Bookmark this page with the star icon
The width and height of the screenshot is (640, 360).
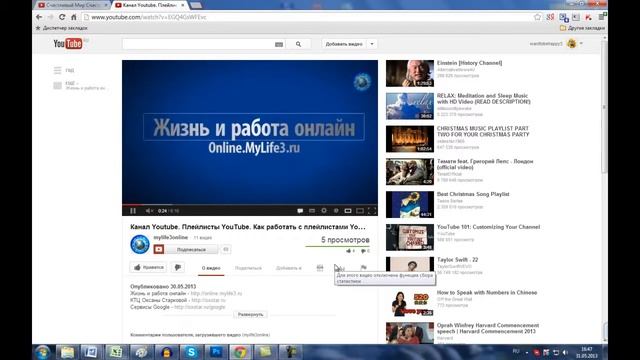(537, 17)
